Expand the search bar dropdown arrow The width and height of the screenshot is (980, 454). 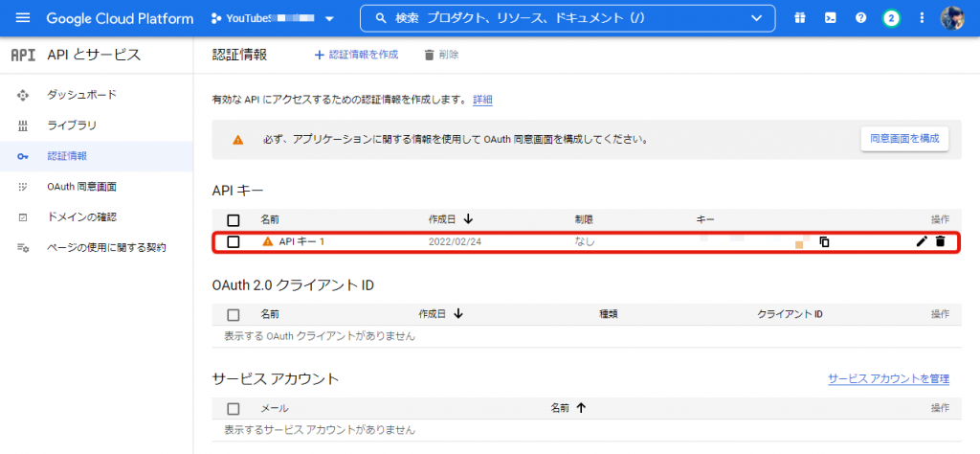[757, 18]
